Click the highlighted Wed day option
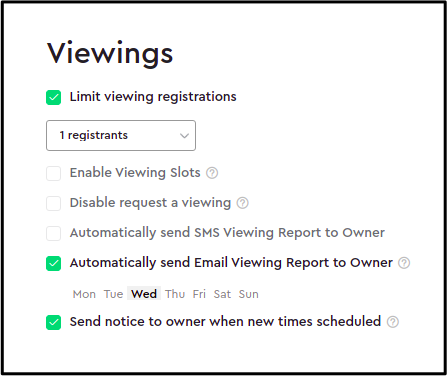The height and width of the screenshot is (376, 447). click(144, 293)
